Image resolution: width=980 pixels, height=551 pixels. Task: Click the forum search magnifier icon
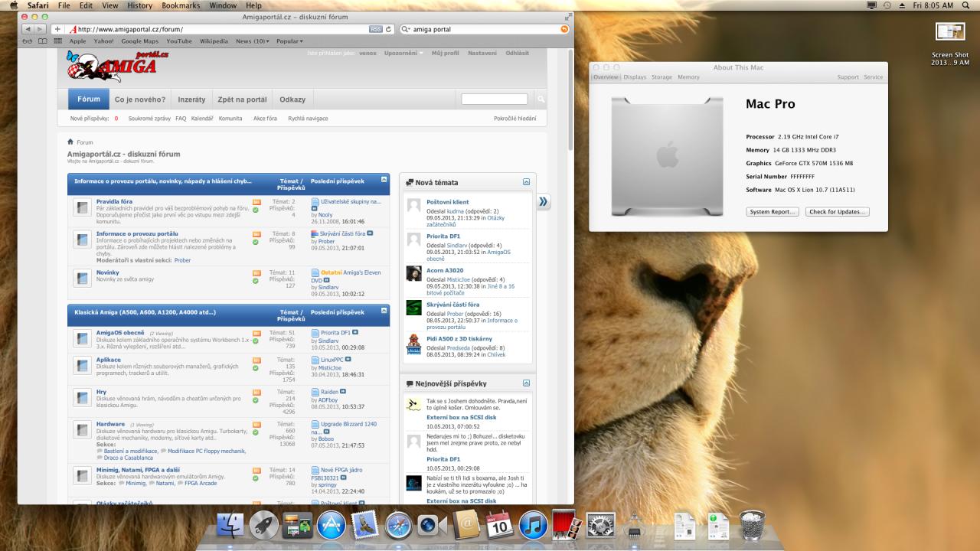tap(541, 99)
